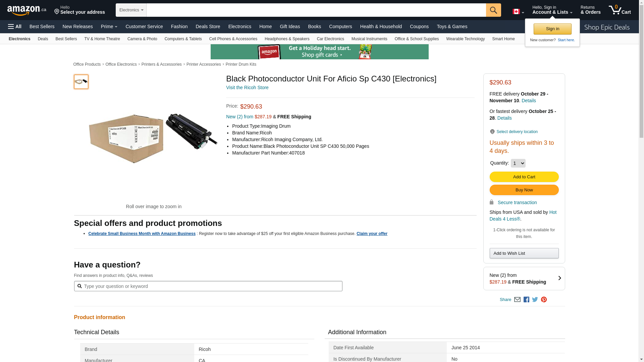Expand New (2) offers panel arrow
Screen dimensions: 644x362
(559, 278)
